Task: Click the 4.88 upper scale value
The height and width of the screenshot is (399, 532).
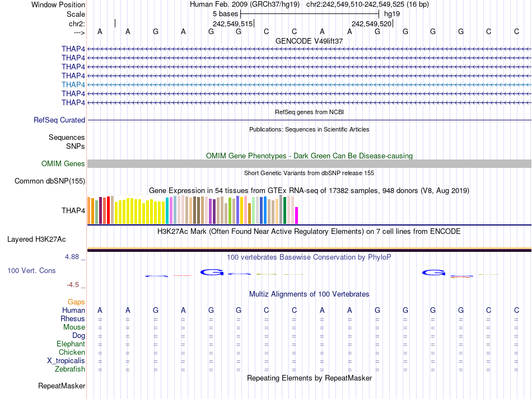Action: [x=72, y=257]
